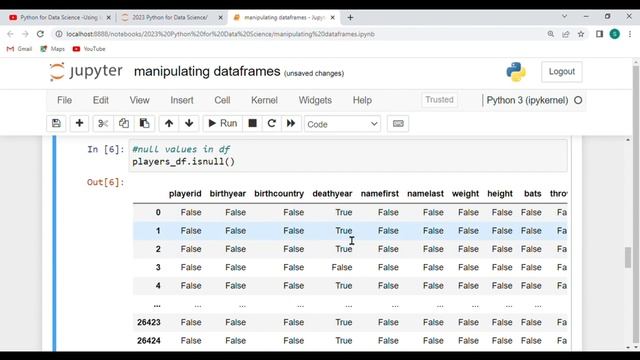Image resolution: width=640 pixels, height=360 pixels.
Task: Open the Edit menu
Action: coord(100,100)
